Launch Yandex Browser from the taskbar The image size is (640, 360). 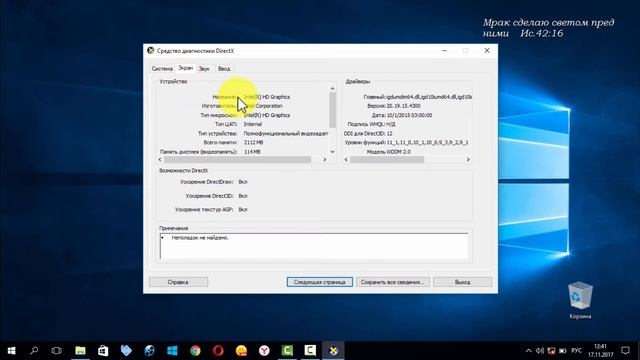(264, 350)
